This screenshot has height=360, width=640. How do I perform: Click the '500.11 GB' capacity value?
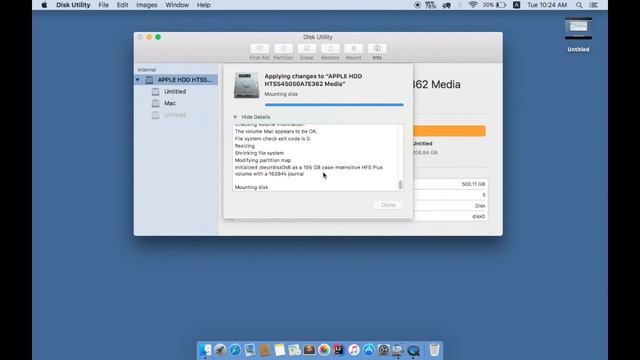pyautogui.click(x=473, y=184)
